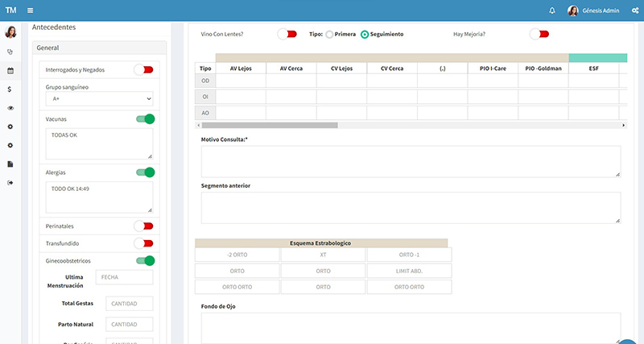
Task: Open the second gear sidebar icon
Action: (x=10, y=146)
